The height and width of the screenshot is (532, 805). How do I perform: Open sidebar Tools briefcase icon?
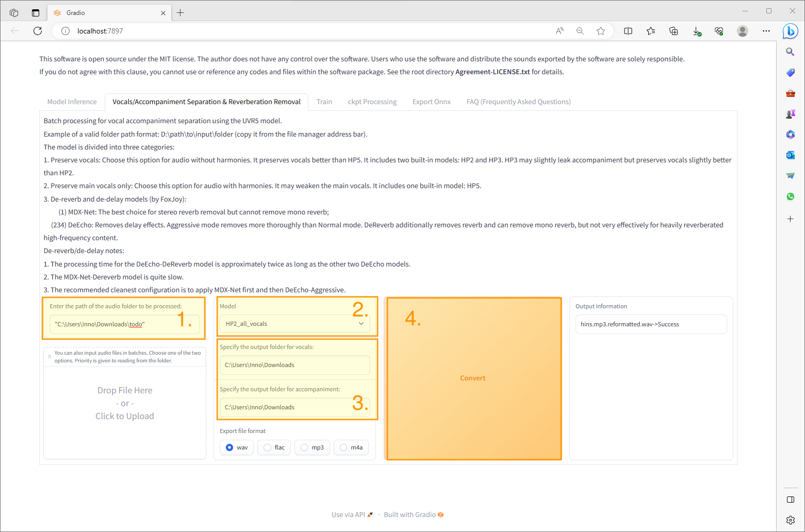point(790,93)
